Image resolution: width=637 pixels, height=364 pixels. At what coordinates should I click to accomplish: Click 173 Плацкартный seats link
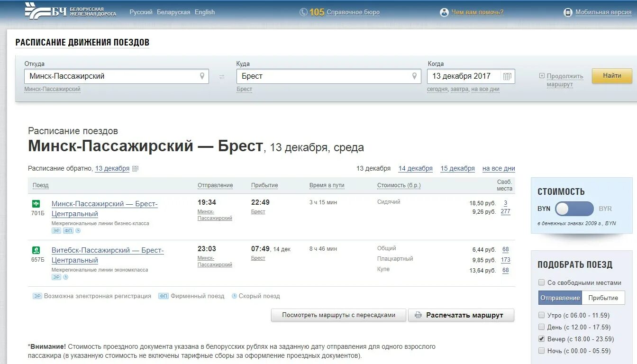505,260
